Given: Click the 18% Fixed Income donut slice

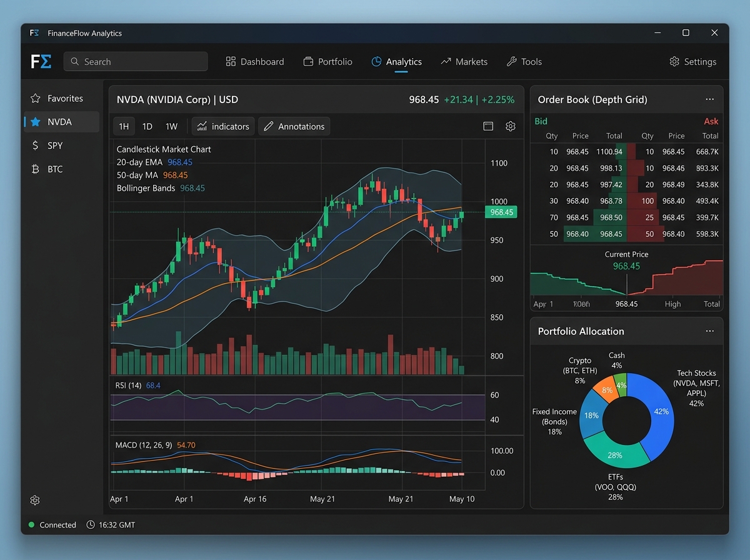Looking at the screenshot, I should coord(591,415).
